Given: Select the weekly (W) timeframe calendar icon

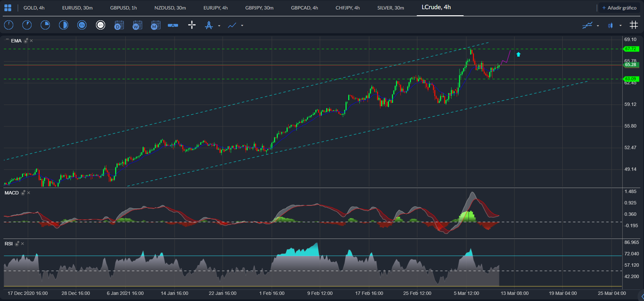Looking at the screenshot, I should point(137,25).
